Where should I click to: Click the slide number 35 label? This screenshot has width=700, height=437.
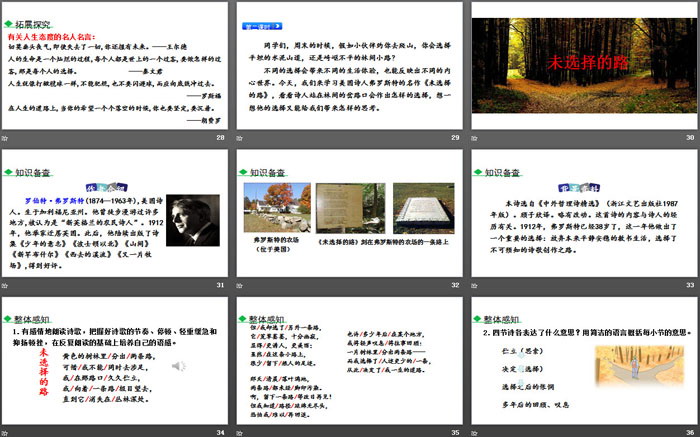tap(455, 432)
